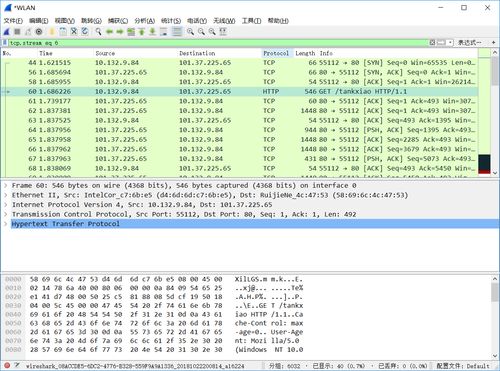Image resolution: width=500 pixels, height=371 pixels.
Task: Expand Hypertext Transfer Protocol details
Action: point(5,224)
